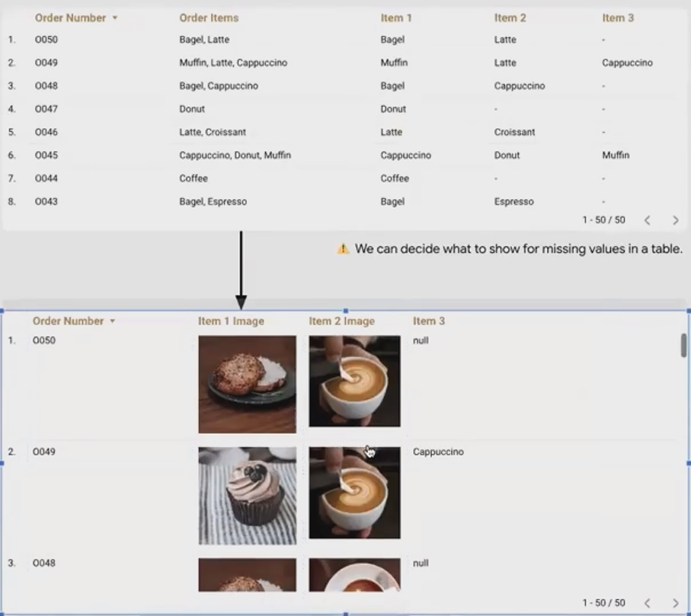Select null Item 3 cell for O050
This screenshot has height=616, width=691.
point(421,340)
